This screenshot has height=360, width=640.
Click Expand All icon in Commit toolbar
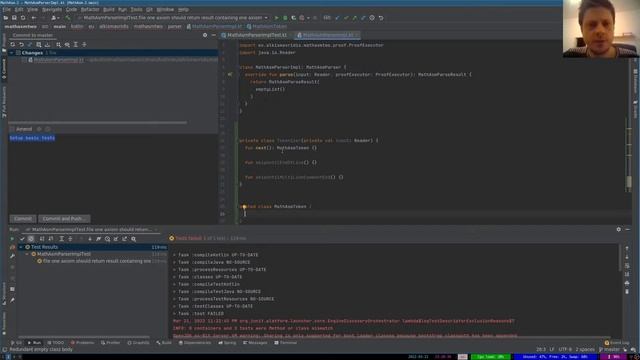tap(76, 44)
